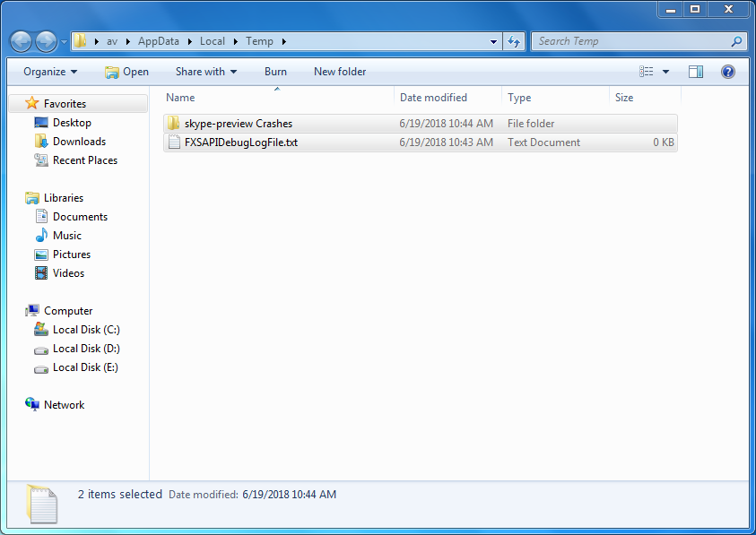Open Downloads in Favorites sidebar
The height and width of the screenshot is (535, 756).
pyautogui.click(x=79, y=142)
